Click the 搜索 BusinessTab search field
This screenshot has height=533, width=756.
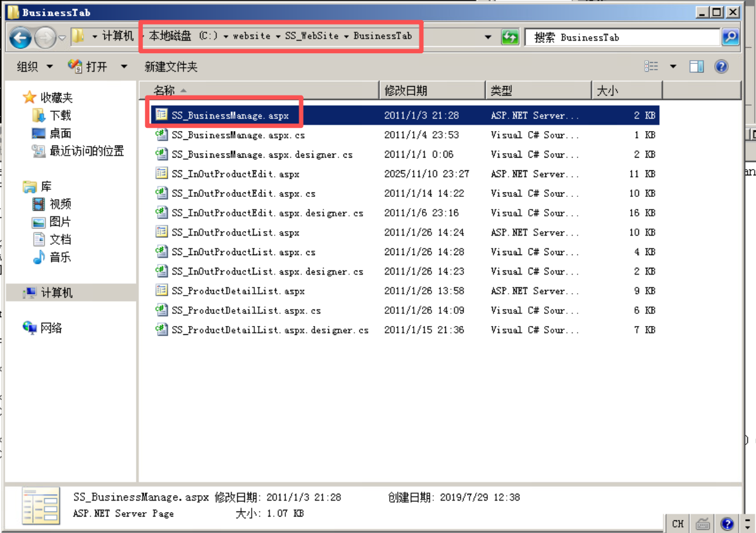pos(623,37)
